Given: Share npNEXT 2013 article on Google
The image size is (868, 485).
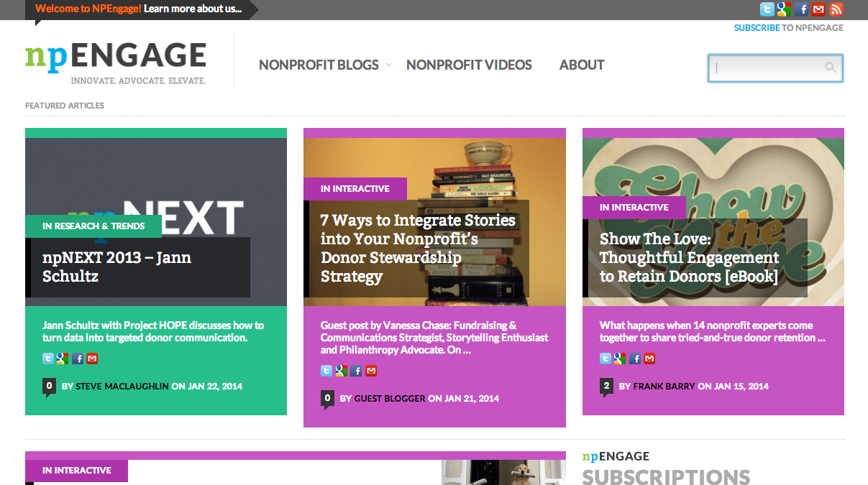Looking at the screenshot, I should [63, 359].
